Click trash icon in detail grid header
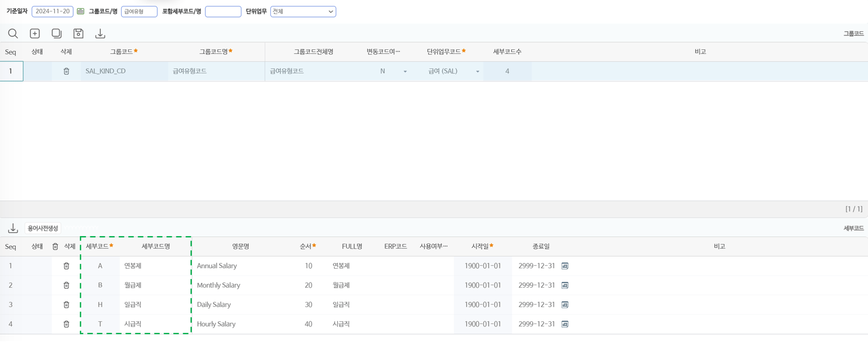 click(55, 247)
